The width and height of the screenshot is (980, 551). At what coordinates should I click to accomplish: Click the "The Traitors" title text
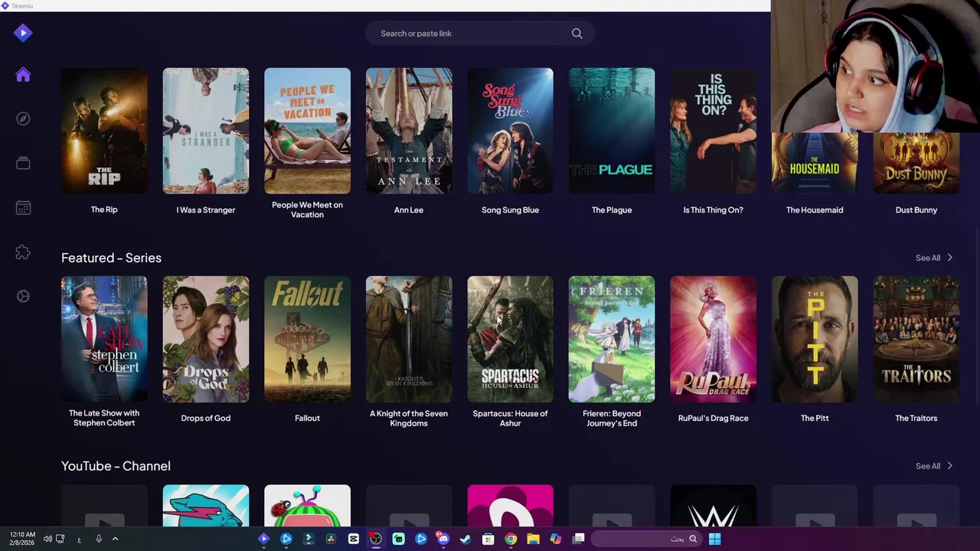916,418
